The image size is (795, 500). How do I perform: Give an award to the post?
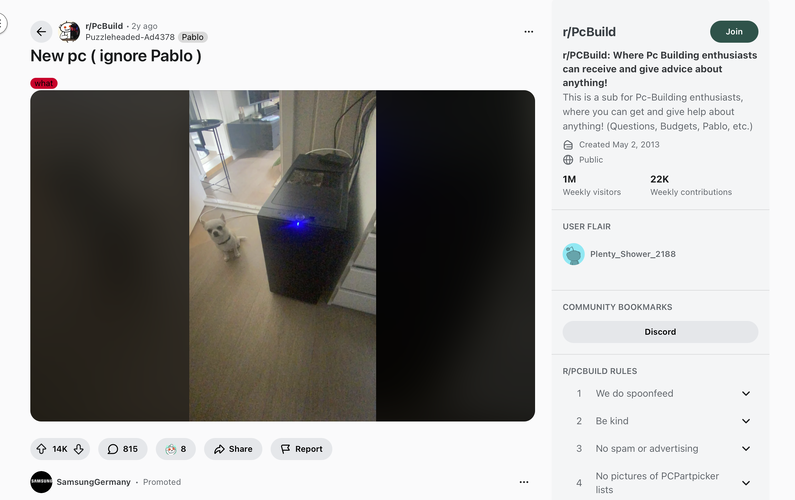(176, 449)
